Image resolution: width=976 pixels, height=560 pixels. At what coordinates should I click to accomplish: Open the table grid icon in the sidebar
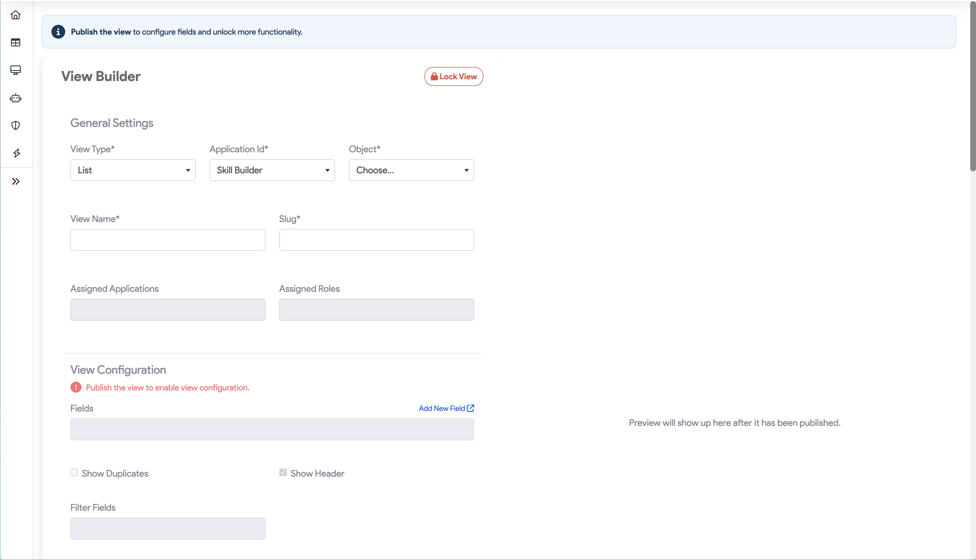coord(16,43)
